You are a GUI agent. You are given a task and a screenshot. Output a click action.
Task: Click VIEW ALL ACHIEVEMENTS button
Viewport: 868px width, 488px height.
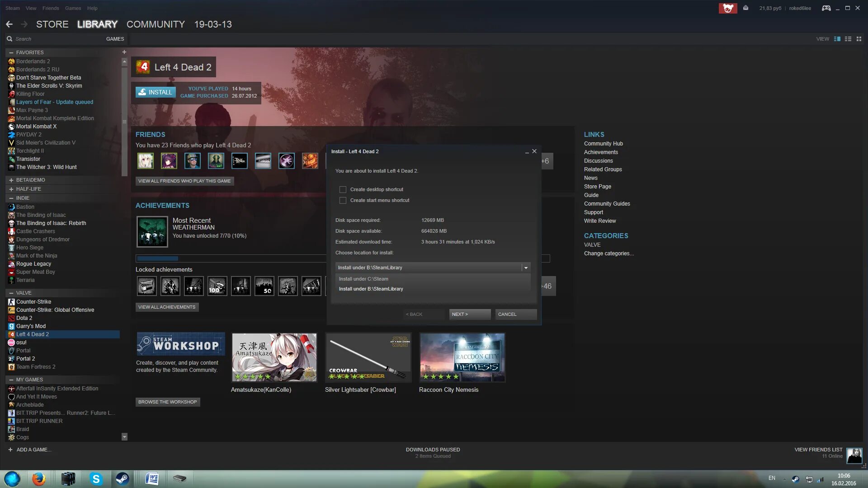tap(167, 307)
